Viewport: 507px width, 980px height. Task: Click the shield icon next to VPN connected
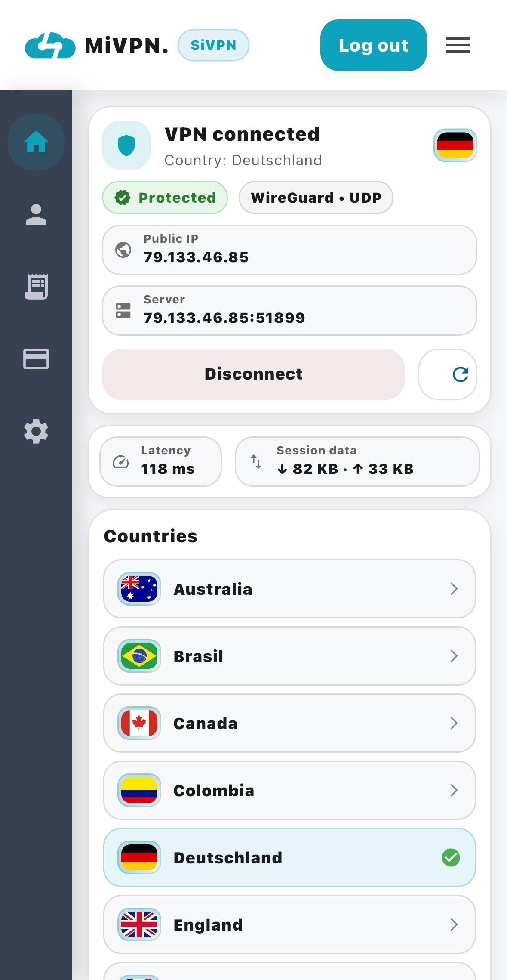[126, 145]
